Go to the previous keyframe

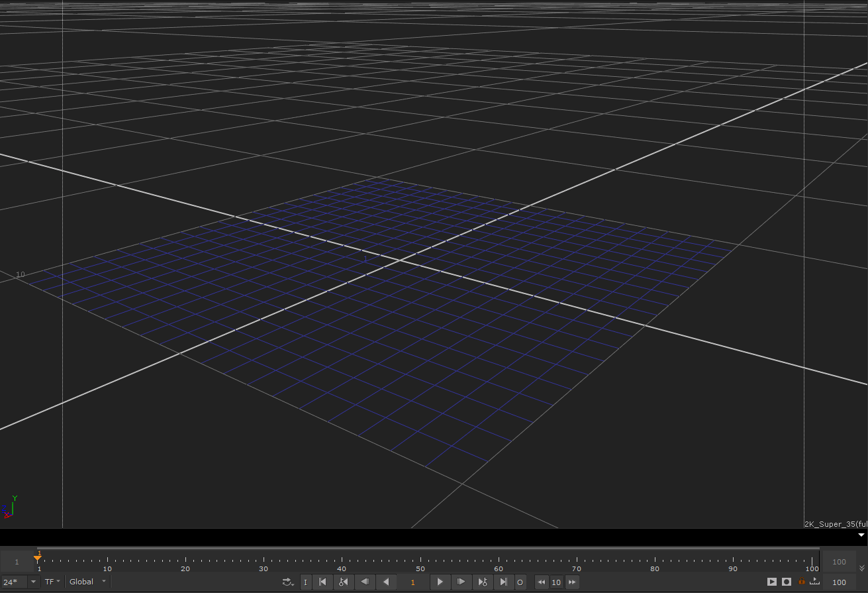[x=343, y=582]
